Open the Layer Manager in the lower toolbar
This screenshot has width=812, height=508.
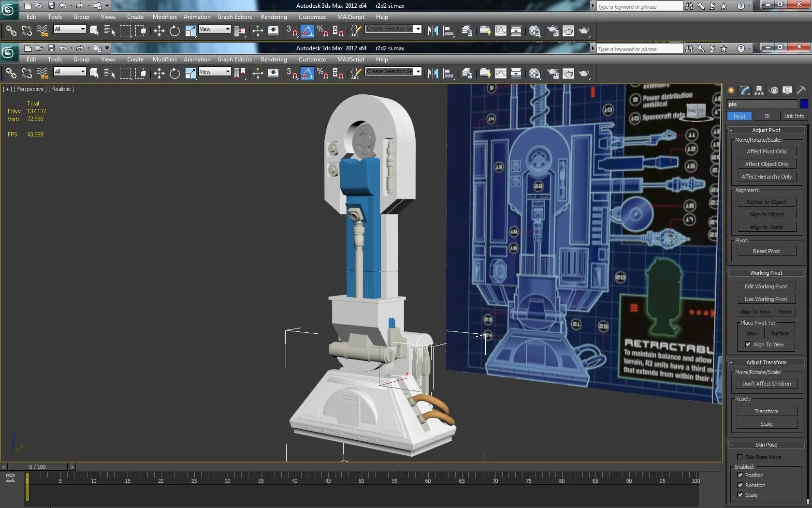pyautogui.click(x=467, y=74)
